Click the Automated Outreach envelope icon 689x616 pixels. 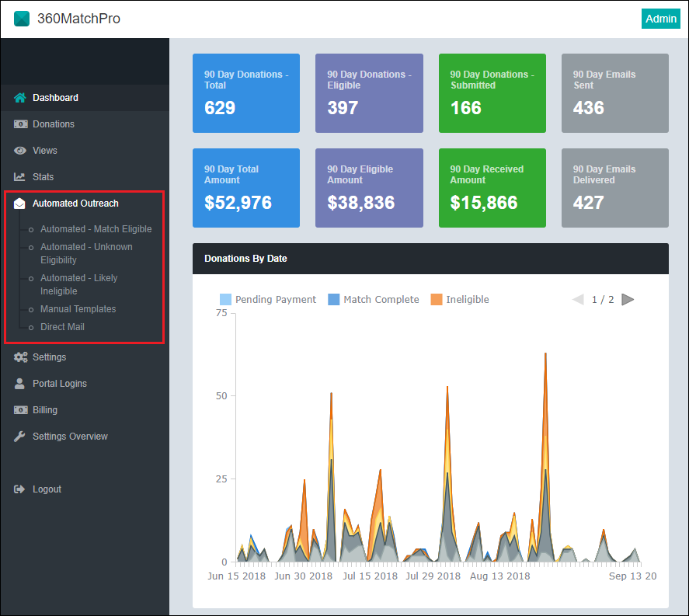click(x=19, y=204)
